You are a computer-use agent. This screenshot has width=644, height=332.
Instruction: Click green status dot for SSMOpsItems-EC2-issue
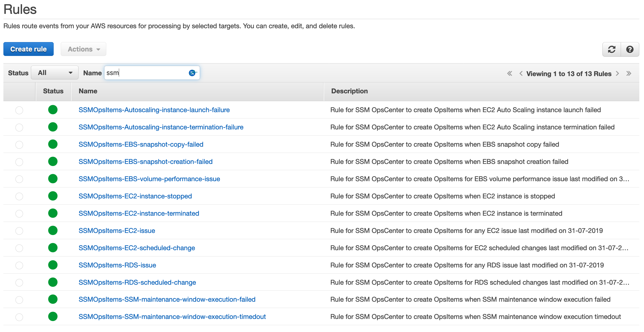pos(53,231)
